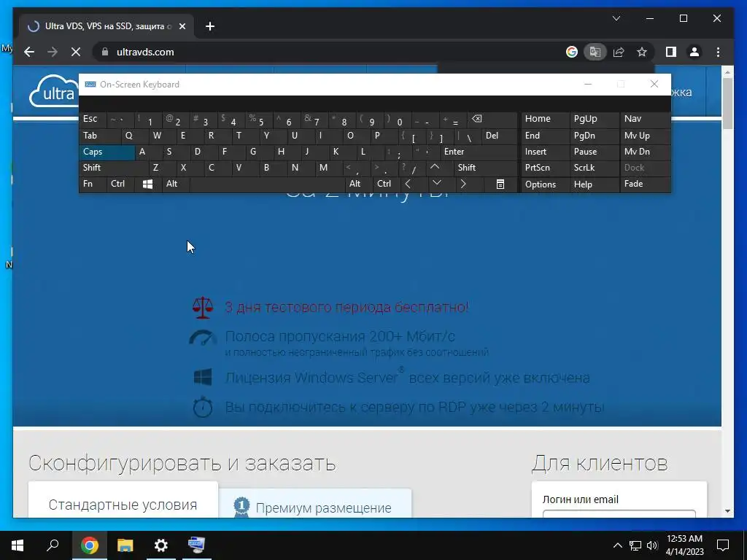Screen dimensions: 747x560
Task: View site information via the lock icon
Action: (x=105, y=52)
